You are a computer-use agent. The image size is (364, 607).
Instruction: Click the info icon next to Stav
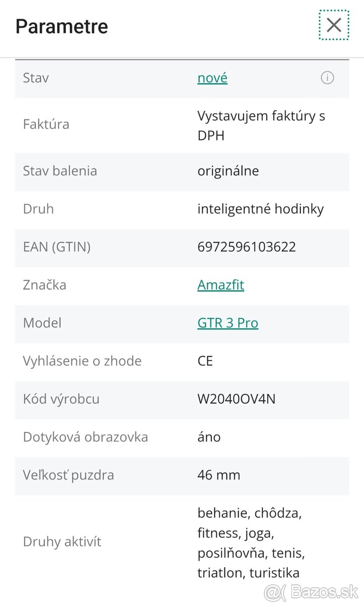(x=328, y=78)
